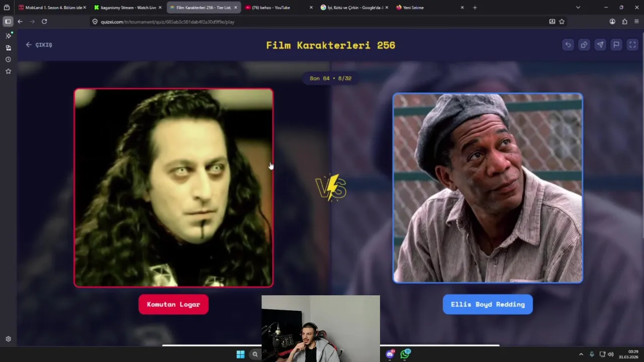Close the behzo YouTube tab
644x362 pixels.
[311, 8]
